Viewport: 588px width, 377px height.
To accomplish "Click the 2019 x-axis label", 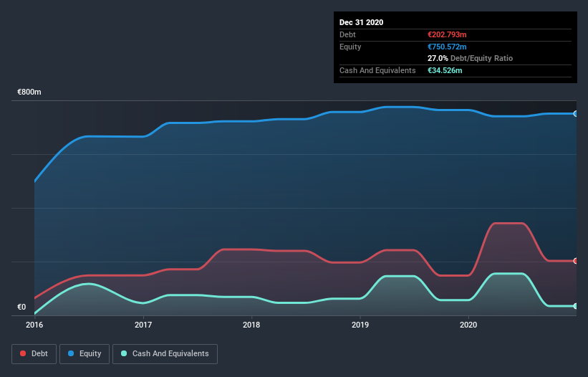I will 360,325.
